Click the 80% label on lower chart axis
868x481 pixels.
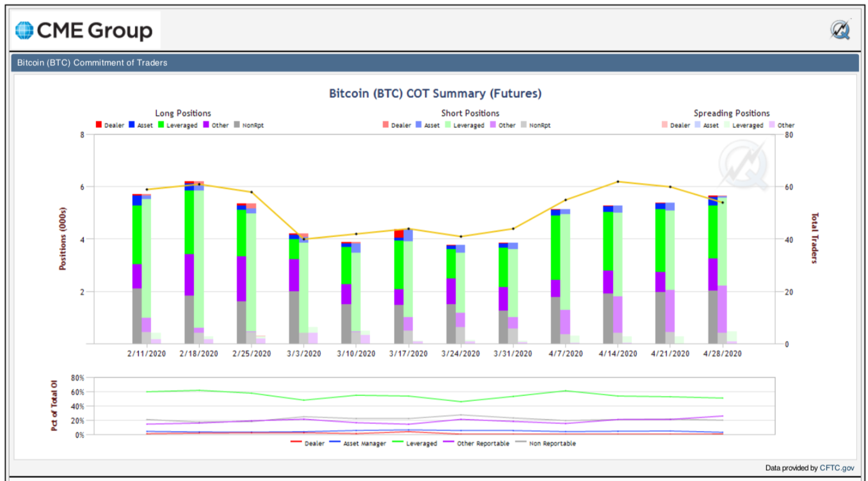pos(78,378)
